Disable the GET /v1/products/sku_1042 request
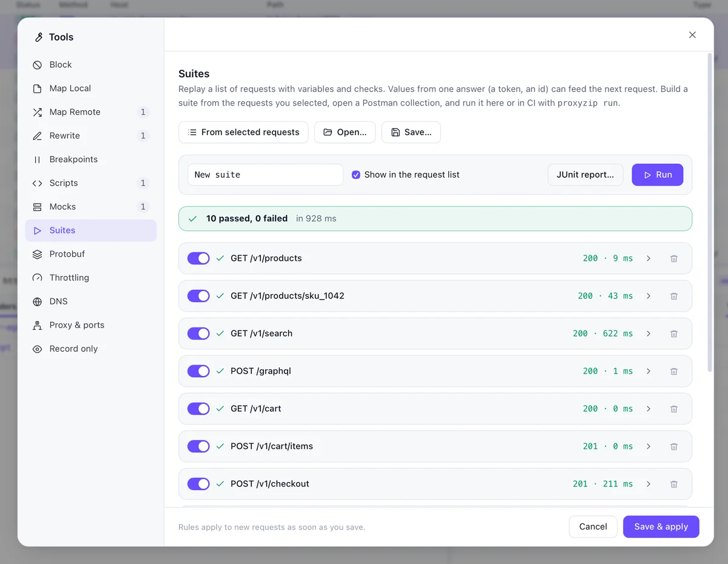The height and width of the screenshot is (564, 728). (x=198, y=296)
